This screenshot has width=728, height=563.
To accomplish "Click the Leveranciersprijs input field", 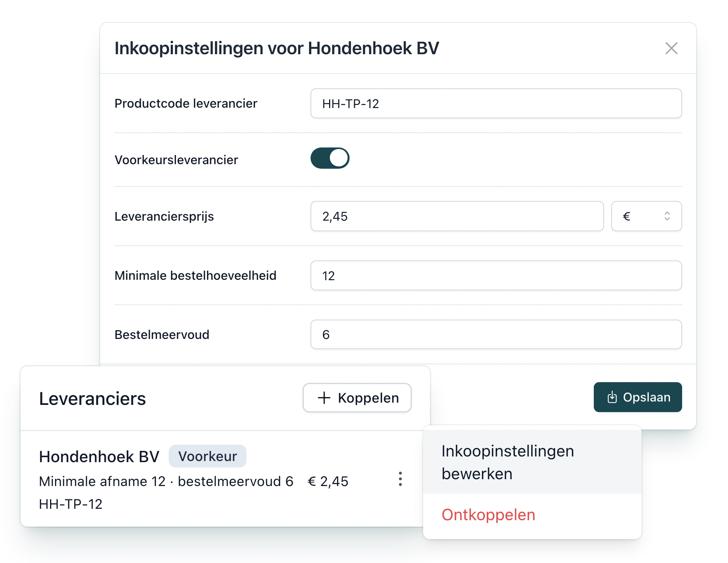I will coord(457,216).
